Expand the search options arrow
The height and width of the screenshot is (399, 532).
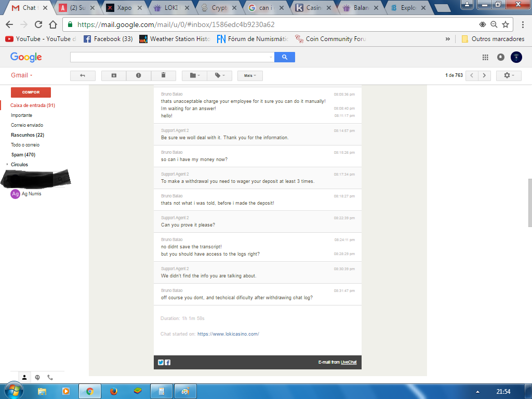(x=271, y=57)
